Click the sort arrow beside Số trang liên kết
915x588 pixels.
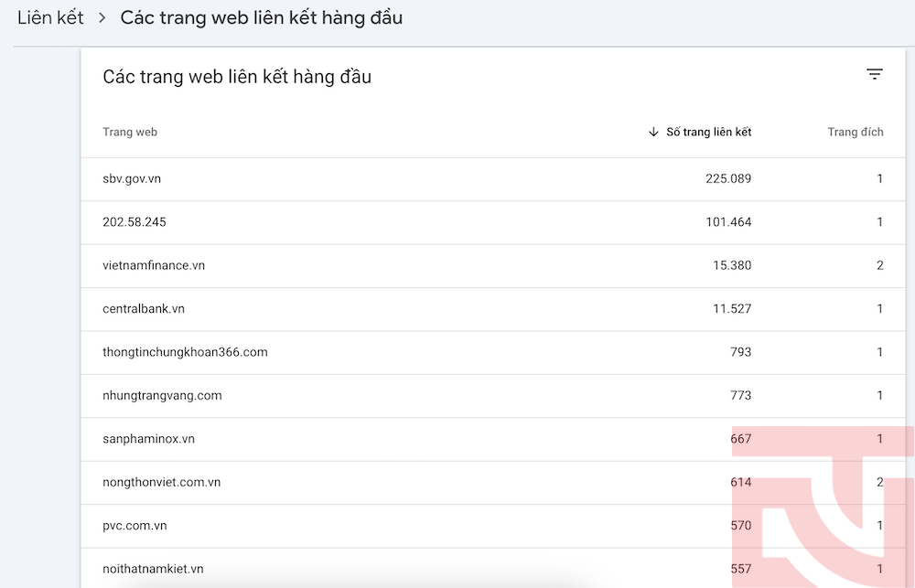653,133
